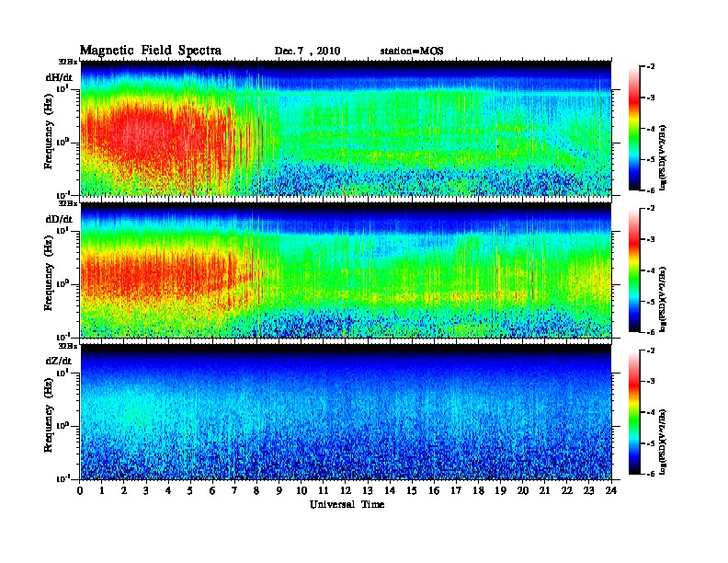Click the bottom panel's color scale bar

coord(634,412)
